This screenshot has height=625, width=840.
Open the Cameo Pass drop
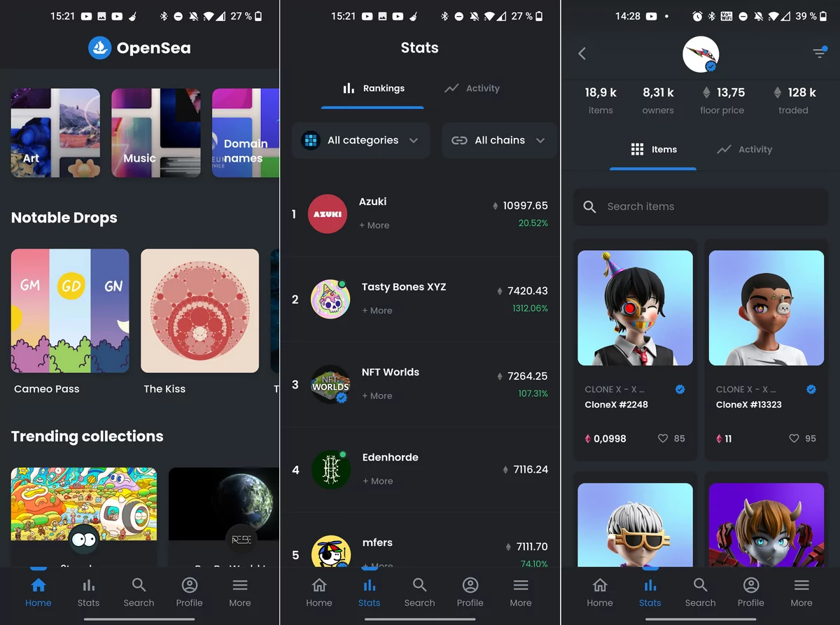point(70,311)
